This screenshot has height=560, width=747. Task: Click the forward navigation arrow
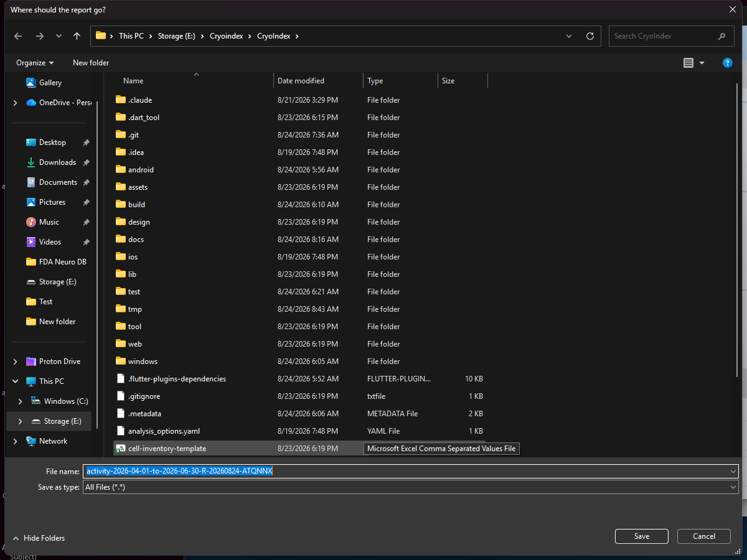(40, 36)
